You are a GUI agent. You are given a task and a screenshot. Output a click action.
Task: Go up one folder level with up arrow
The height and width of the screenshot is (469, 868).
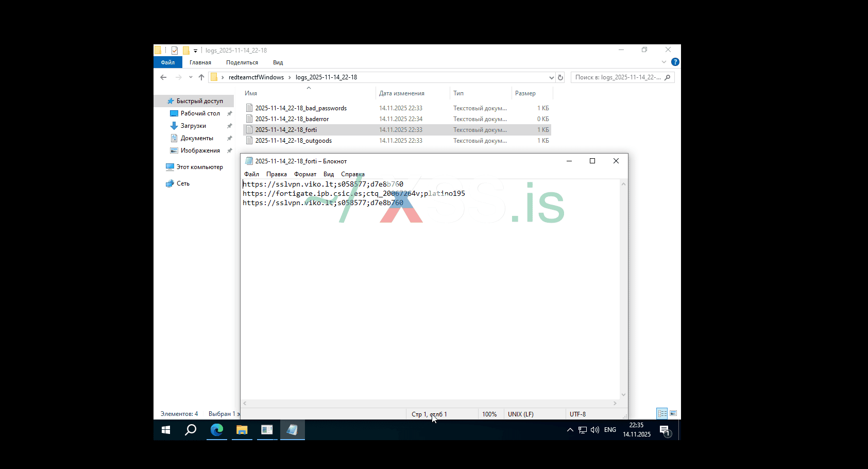tap(201, 77)
